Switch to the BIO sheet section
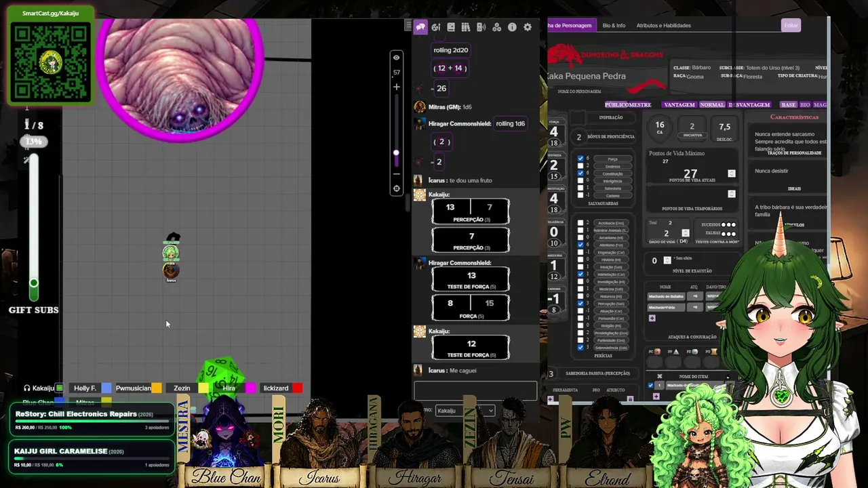This screenshot has height=488, width=868. [805, 105]
